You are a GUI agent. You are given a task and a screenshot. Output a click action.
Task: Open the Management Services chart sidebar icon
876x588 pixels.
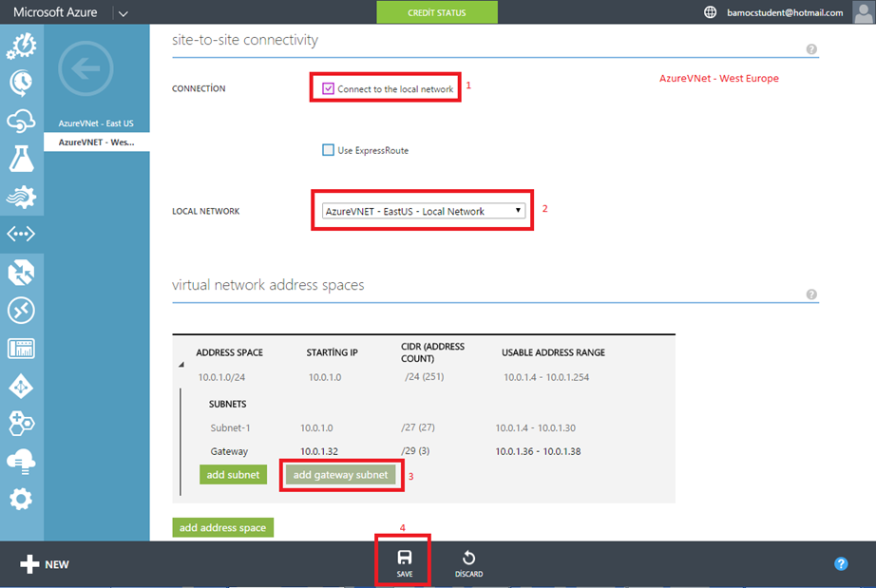coord(21,349)
